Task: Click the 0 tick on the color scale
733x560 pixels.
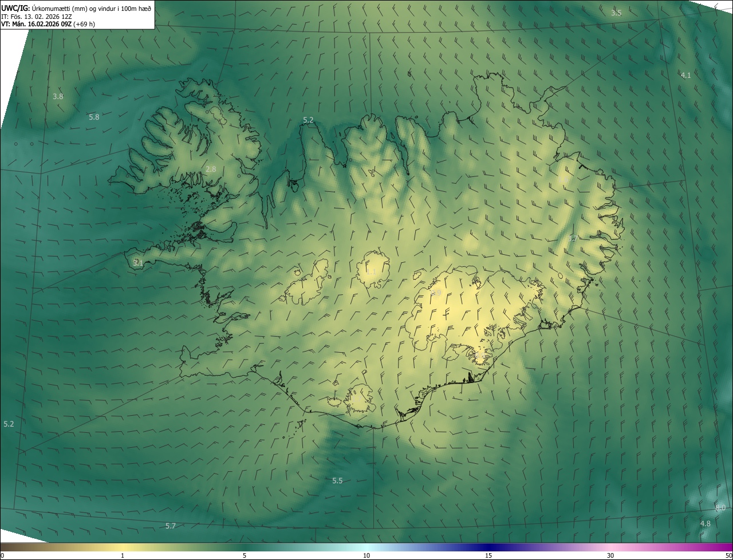Action: (2, 555)
